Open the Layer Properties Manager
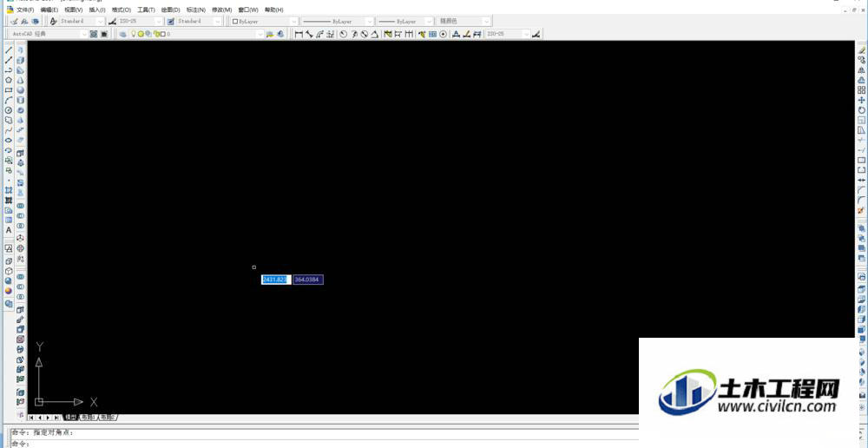The width and height of the screenshot is (868, 448). [x=123, y=35]
